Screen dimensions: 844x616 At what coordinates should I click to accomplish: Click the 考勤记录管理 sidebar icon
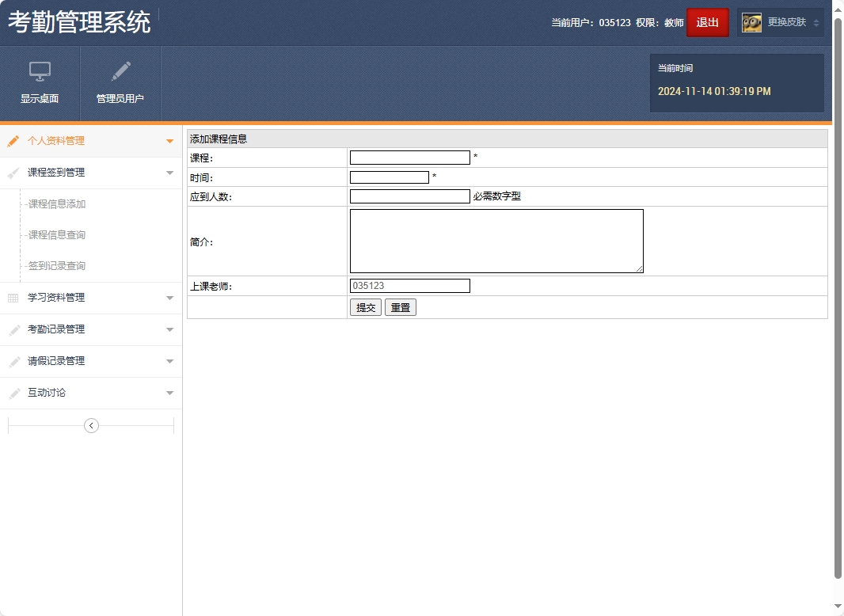[x=13, y=329]
